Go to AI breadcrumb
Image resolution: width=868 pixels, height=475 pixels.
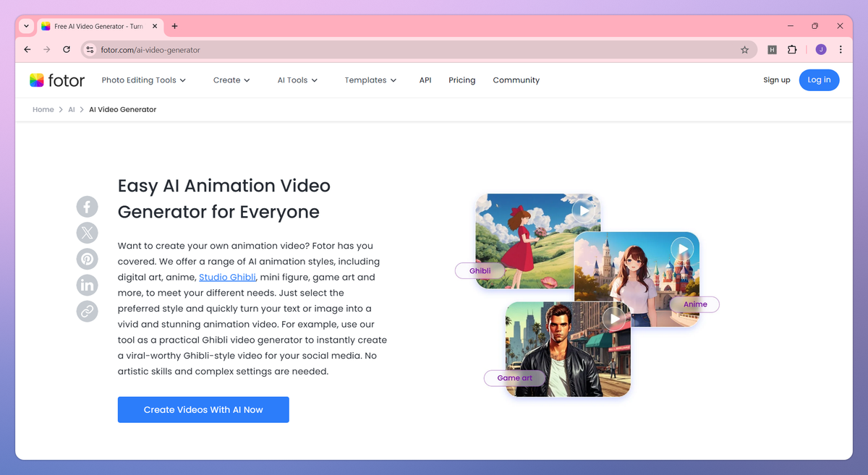72,109
